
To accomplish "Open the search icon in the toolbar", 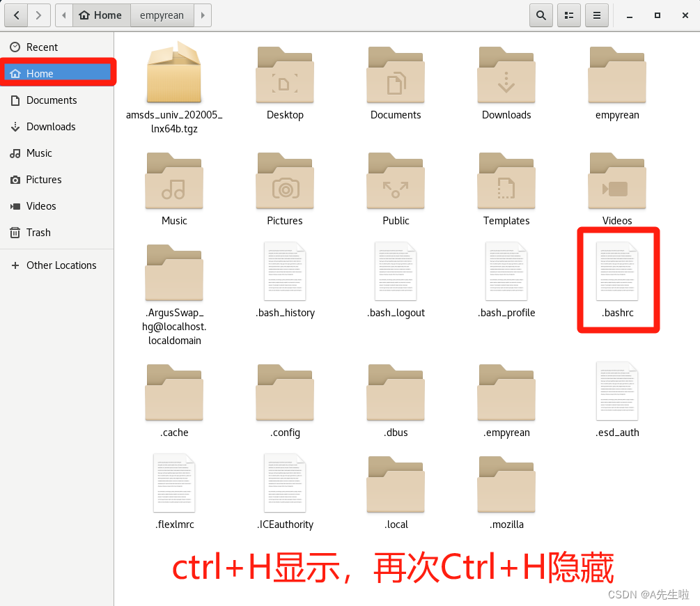I will (x=541, y=15).
